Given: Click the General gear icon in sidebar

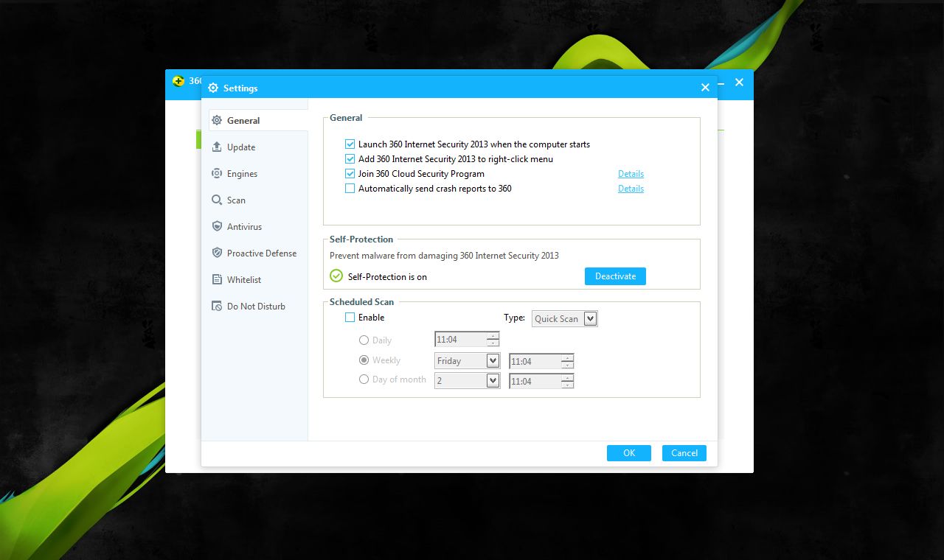Looking at the screenshot, I should click(217, 120).
